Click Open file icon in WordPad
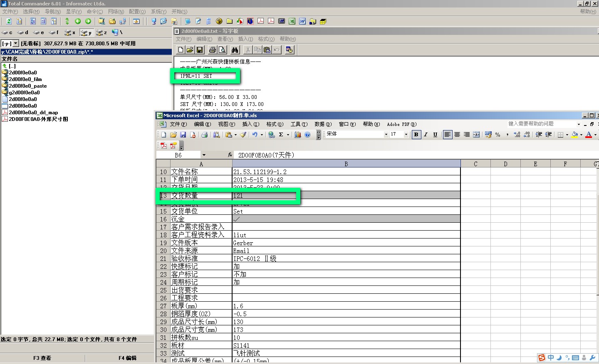The height and width of the screenshot is (364, 599). (190, 50)
